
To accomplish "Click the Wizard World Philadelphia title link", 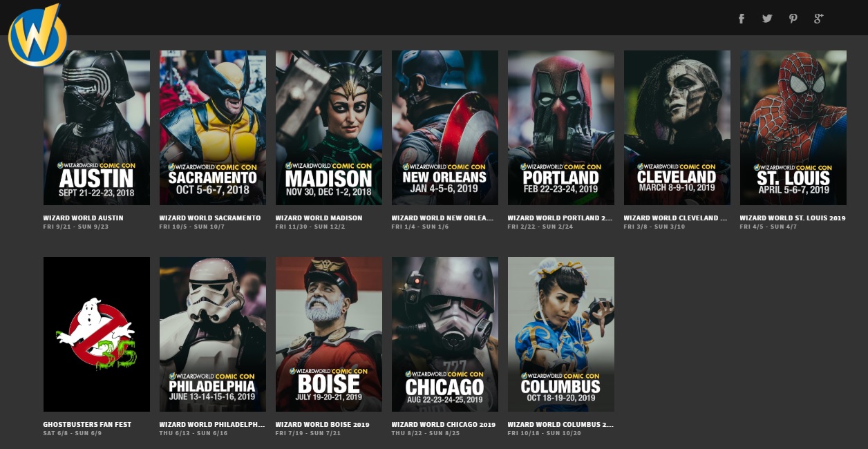I will (x=212, y=425).
